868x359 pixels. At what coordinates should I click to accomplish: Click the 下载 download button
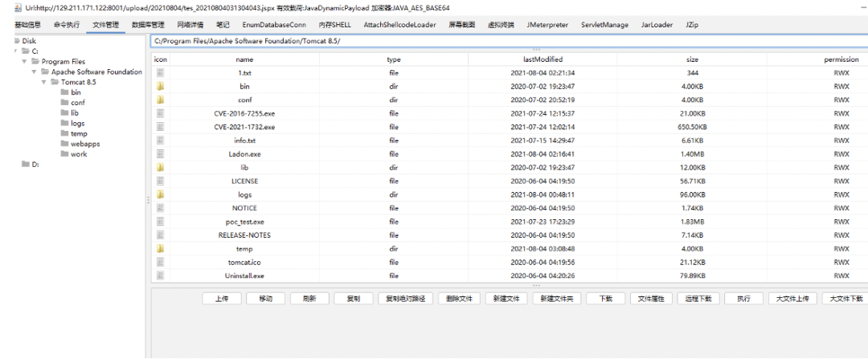[606, 299]
